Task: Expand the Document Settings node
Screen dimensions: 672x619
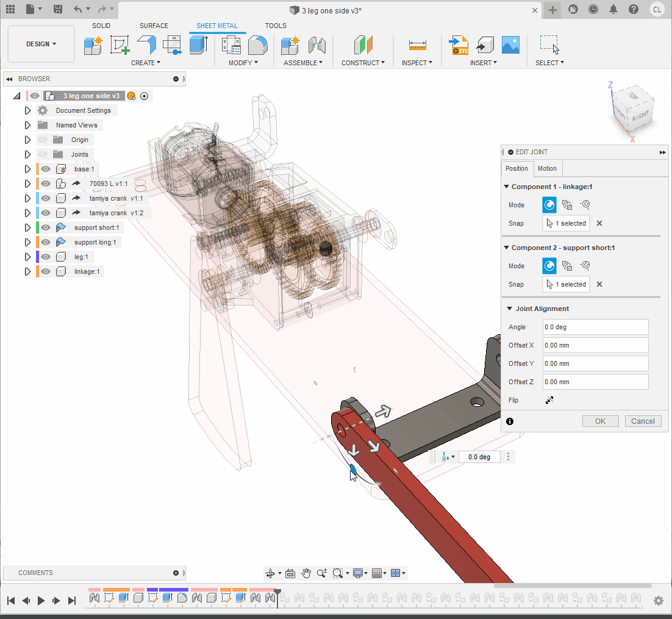Action: click(x=27, y=110)
